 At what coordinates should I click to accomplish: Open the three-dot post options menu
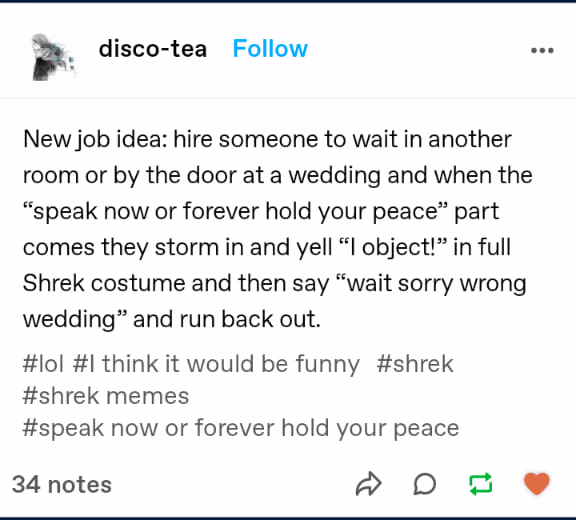tap(542, 50)
